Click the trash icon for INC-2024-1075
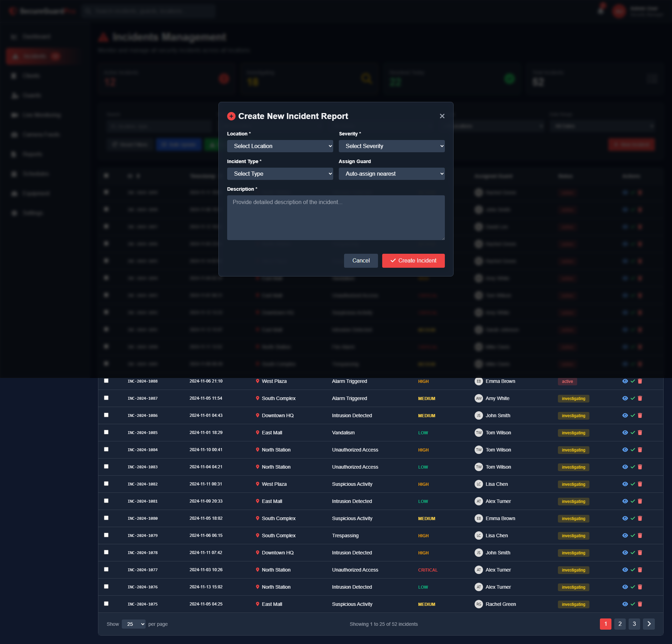 pyautogui.click(x=640, y=604)
